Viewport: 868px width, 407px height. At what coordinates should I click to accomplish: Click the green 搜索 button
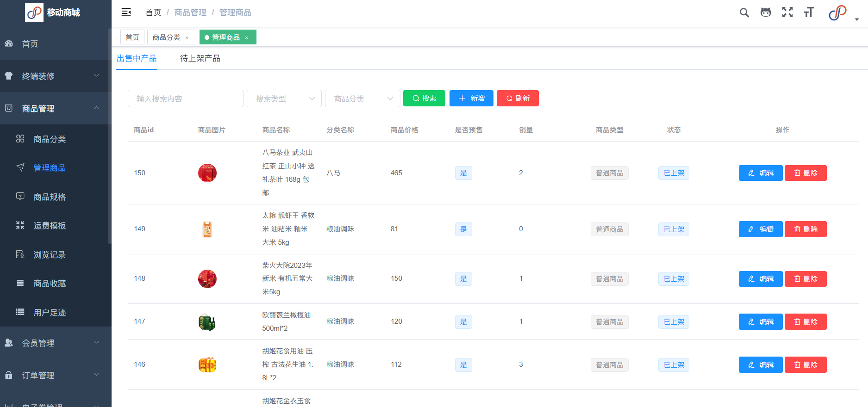point(424,98)
